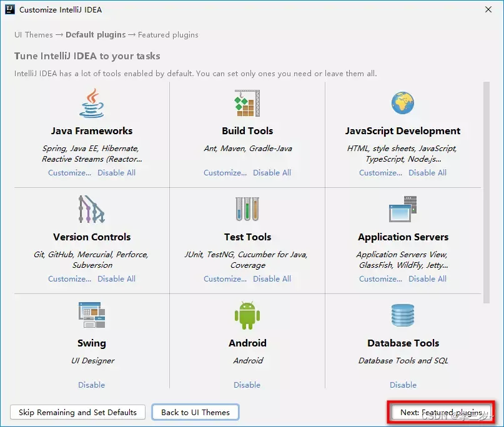
Task: Click the Default plugins breadcrumb step
Action: click(x=96, y=35)
